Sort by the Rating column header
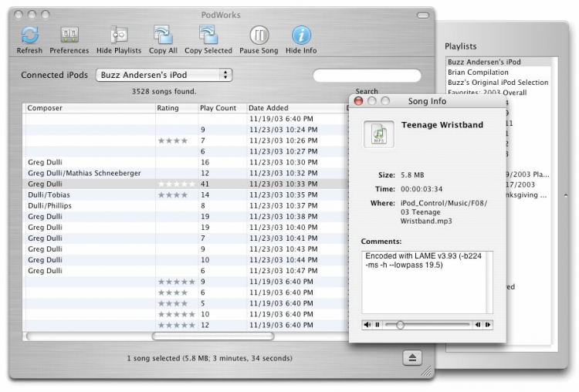The image size is (579, 392). (x=177, y=108)
